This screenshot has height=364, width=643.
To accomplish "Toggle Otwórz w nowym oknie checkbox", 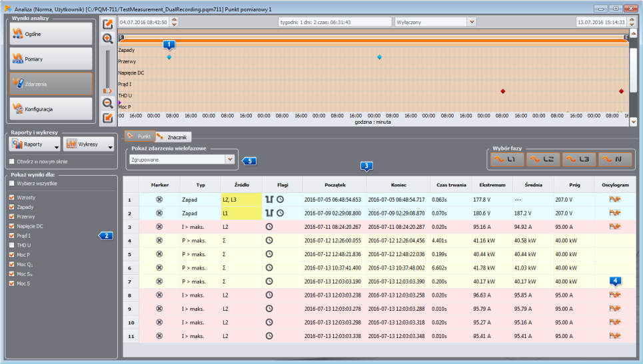I will [11, 161].
